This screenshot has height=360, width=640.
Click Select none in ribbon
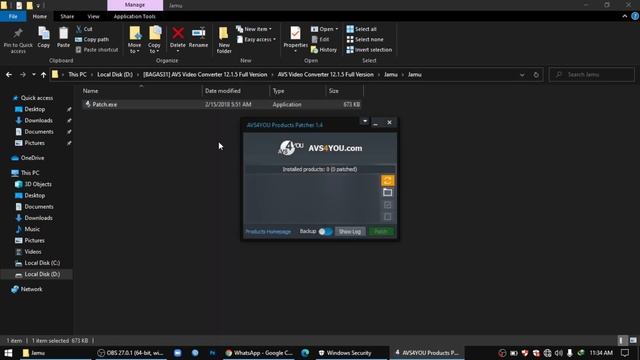[365, 39]
